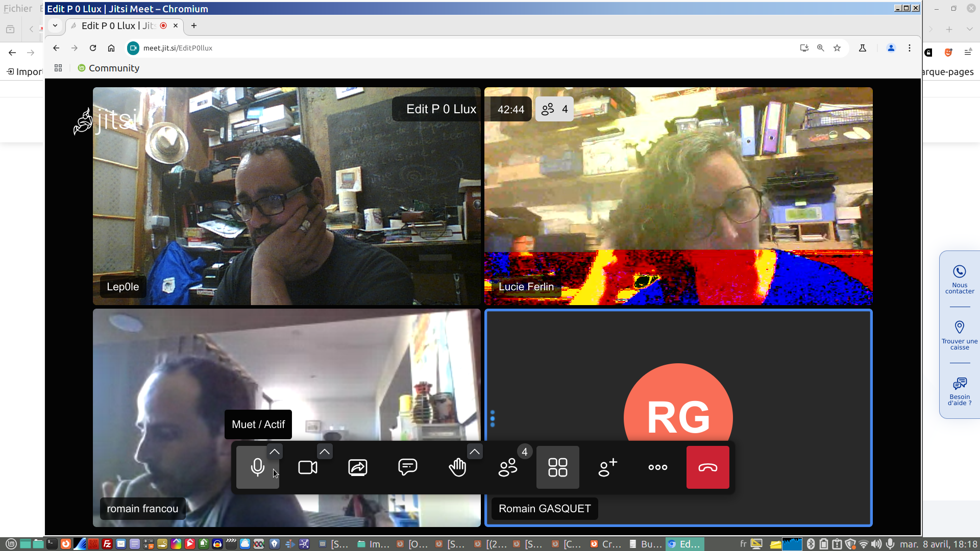The width and height of the screenshot is (980, 551).
Task: Click participant count badge at top
Action: coord(554,109)
